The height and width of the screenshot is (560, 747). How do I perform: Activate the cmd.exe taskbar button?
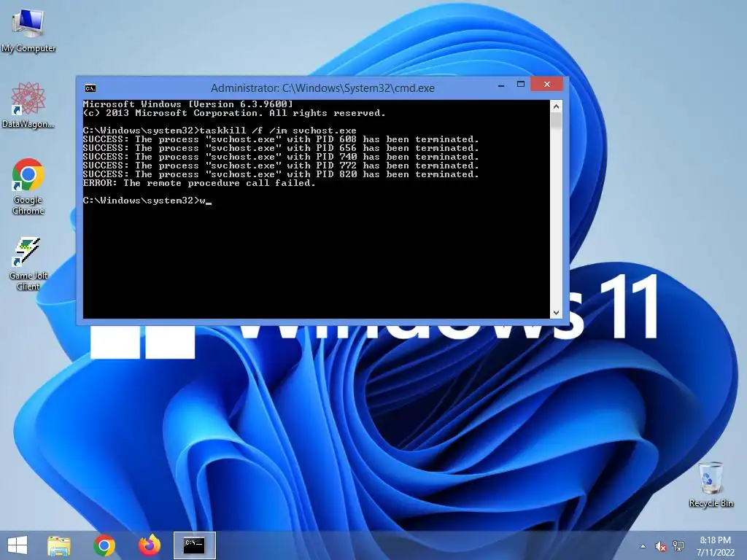tap(194, 545)
